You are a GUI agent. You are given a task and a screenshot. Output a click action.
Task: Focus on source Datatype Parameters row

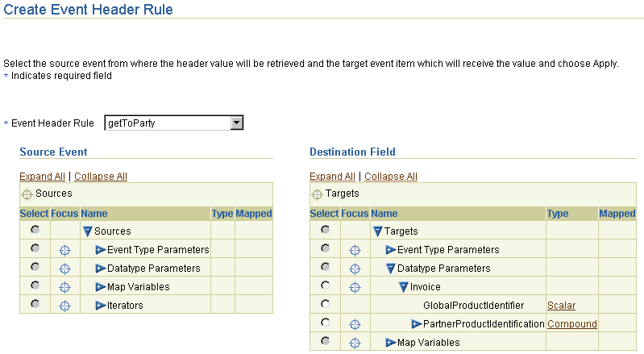coord(65,269)
